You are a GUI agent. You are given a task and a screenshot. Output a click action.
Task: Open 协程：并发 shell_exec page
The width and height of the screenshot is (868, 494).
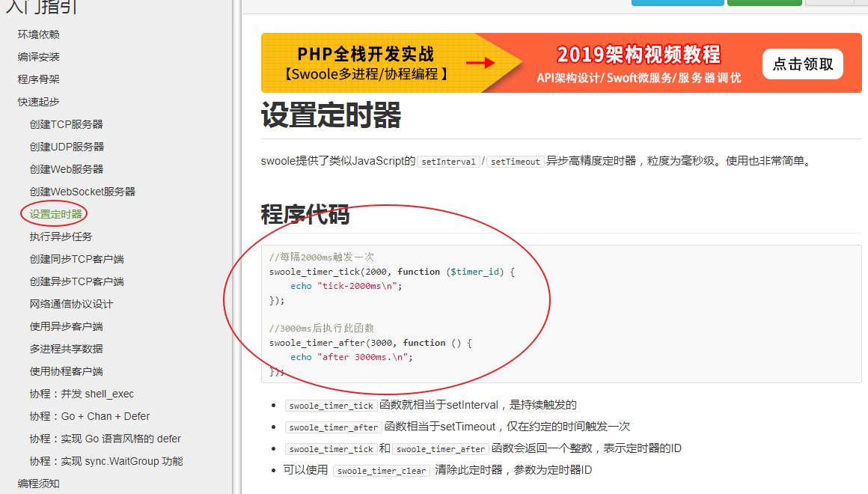coord(82,394)
